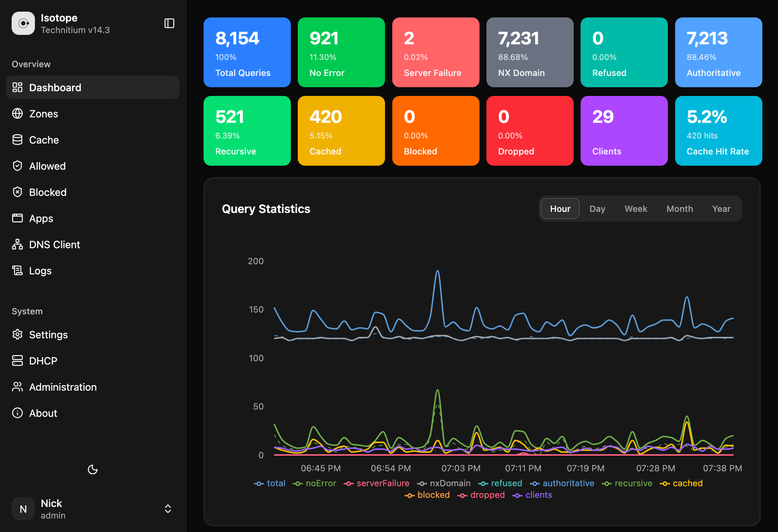Click the orange Blocked stat card
The width and height of the screenshot is (778, 532).
click(436, 131)
